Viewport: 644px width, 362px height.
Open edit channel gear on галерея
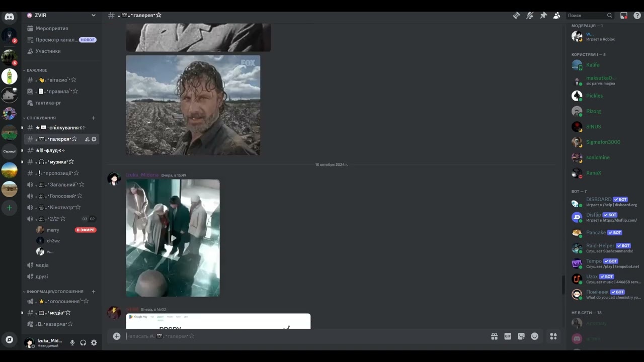click(x=94, y=139)
